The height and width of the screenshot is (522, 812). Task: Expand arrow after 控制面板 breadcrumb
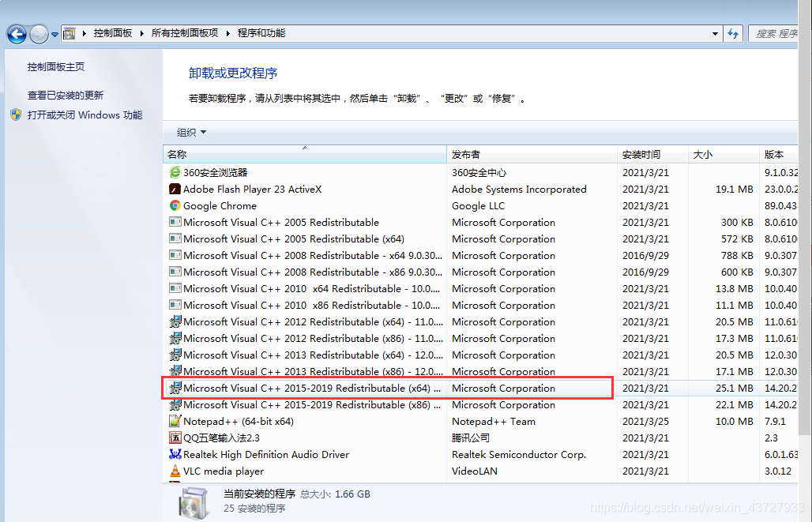pos(142,34)
